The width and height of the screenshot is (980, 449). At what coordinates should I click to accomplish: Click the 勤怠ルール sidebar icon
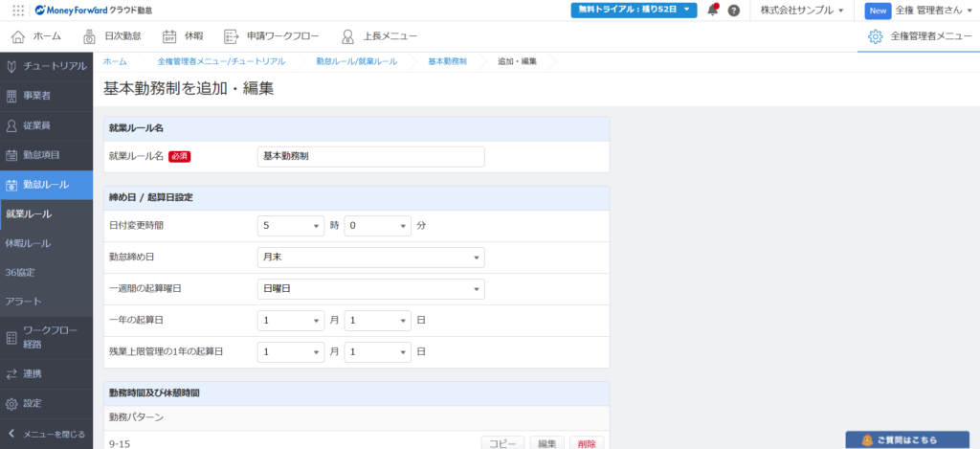tap(11, 185)
